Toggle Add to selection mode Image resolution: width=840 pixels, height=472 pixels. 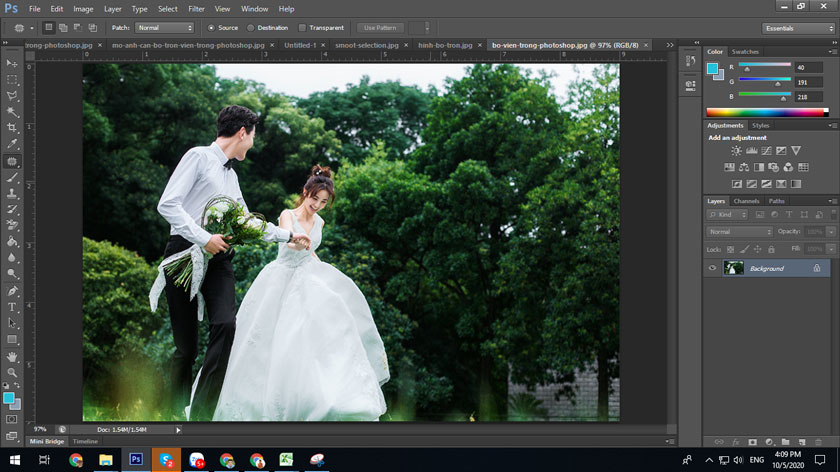pyautogui.click(x=63, y=27)
